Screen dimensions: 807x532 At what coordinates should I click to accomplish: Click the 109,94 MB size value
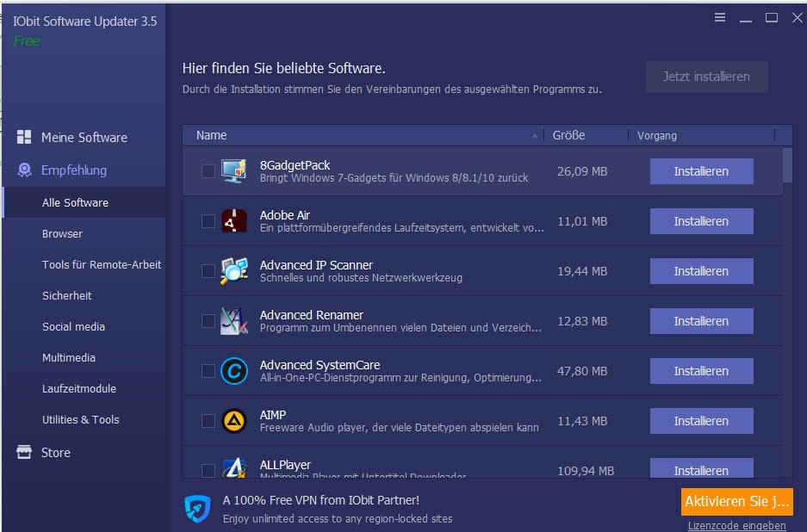[586, 471]
